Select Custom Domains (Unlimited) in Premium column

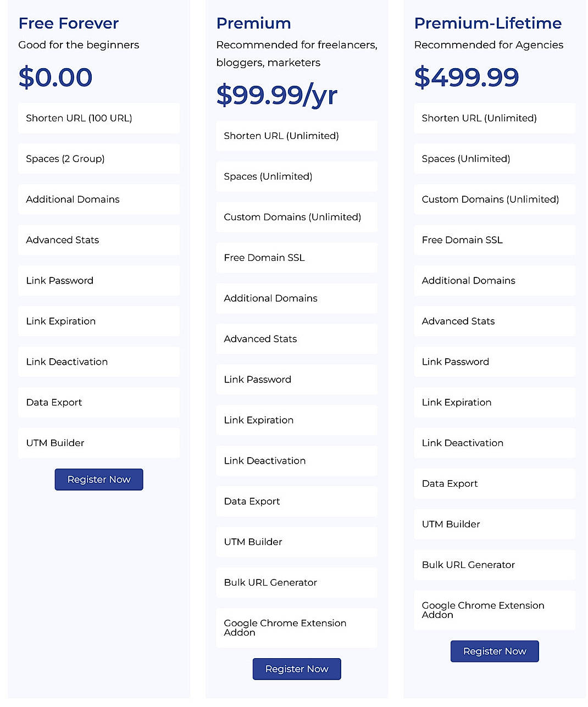(x=297, y=217)
